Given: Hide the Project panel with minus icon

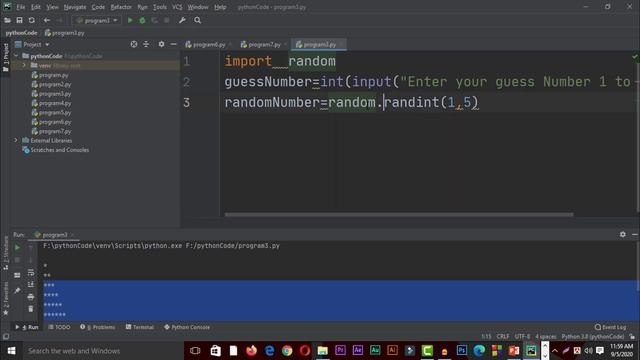Looking at the screenshot, I should coord(173,44).
